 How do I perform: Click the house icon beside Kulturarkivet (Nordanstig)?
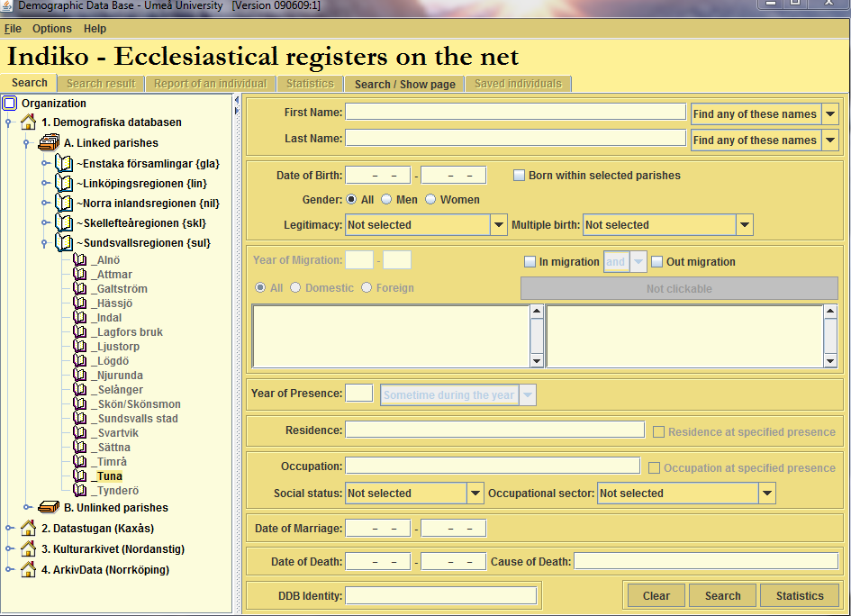pyautogui.click(x=28, y=548)
